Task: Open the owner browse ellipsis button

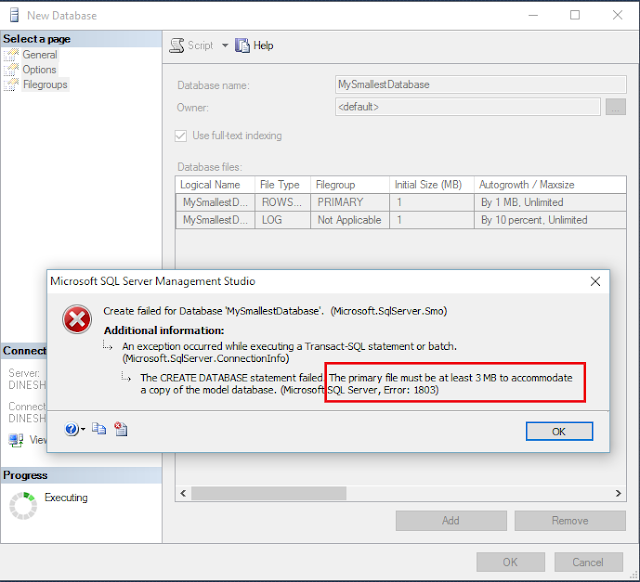Action: pos(616,107)
